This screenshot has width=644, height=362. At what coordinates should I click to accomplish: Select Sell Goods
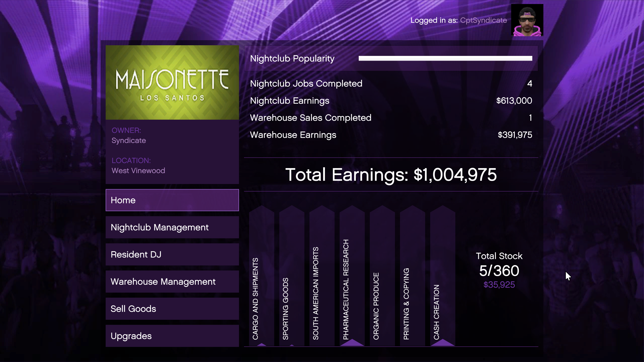pyautogui.click(x=172, y=309)
